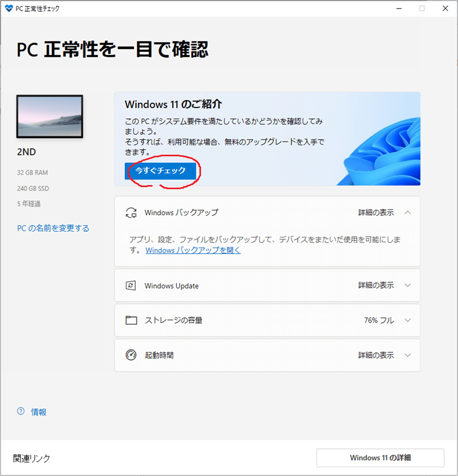Click the ストレージの容量 folder icon
This screenshot has height=476, width=458.
coord(131,320)
